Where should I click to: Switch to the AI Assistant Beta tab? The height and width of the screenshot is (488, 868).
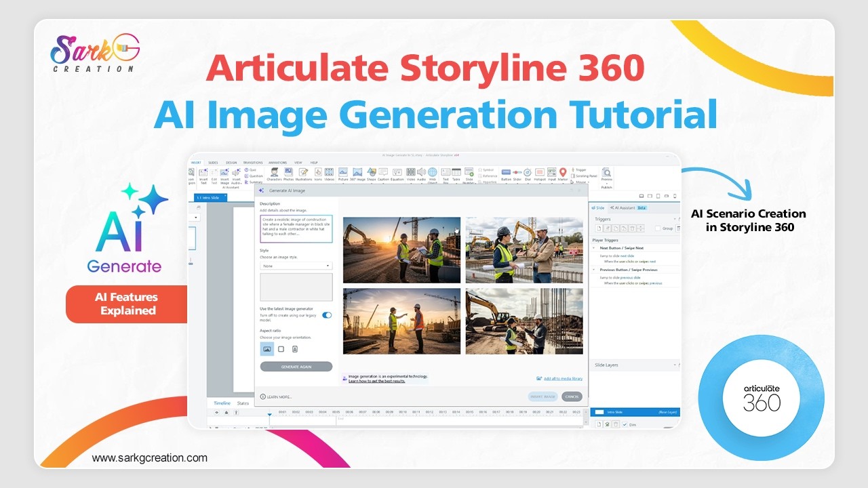629,208
